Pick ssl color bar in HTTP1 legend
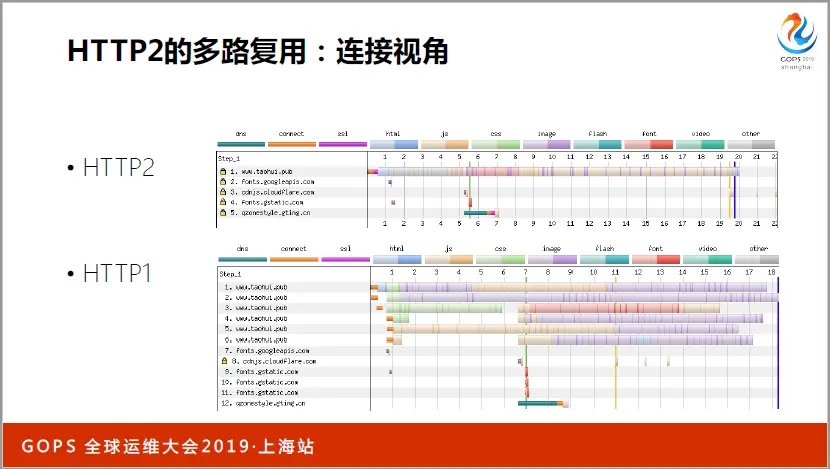Screen dimensions: 830x469 tap(346, 259)
